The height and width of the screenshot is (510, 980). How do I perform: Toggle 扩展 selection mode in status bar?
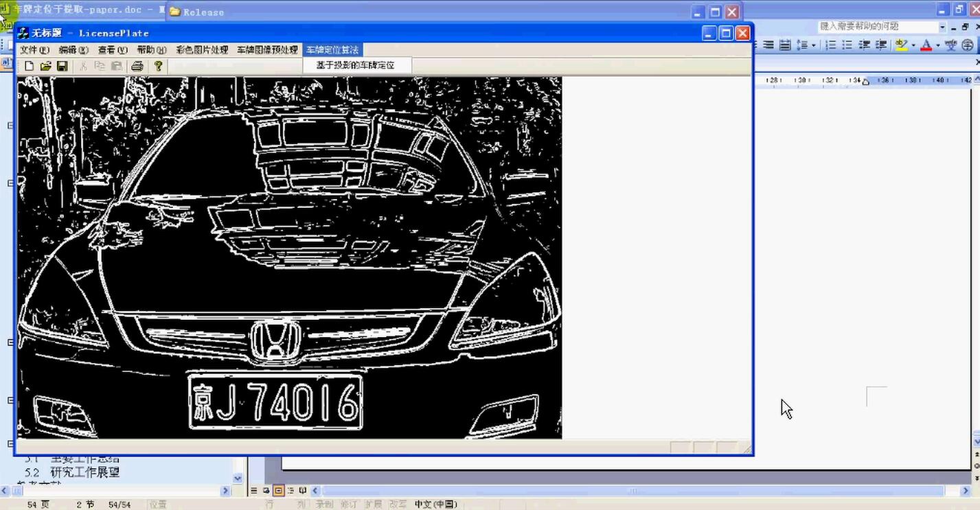point(373,504)
